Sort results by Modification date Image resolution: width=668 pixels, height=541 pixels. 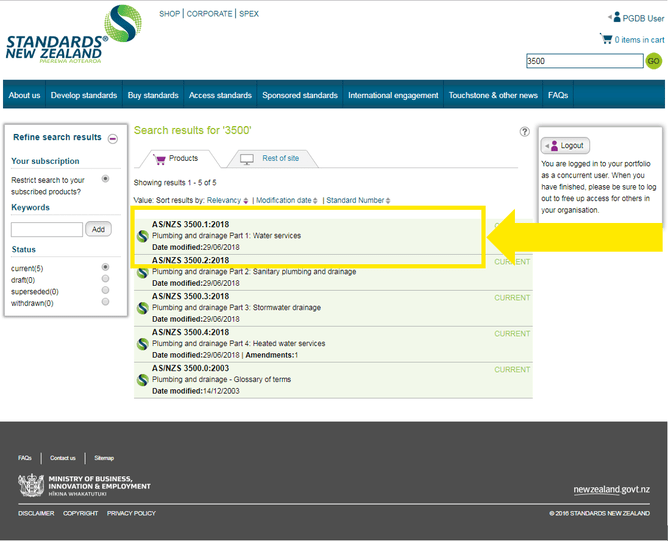click(x=286, y=200)
